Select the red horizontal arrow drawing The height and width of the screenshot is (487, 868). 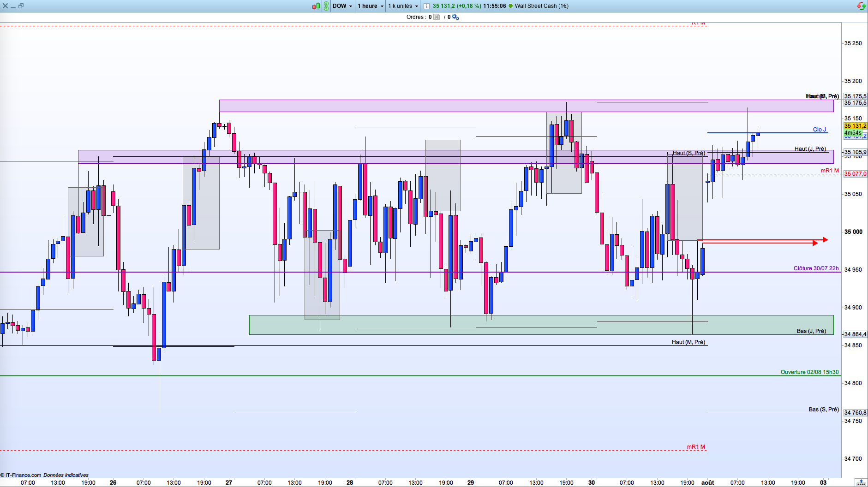(762, 241)
